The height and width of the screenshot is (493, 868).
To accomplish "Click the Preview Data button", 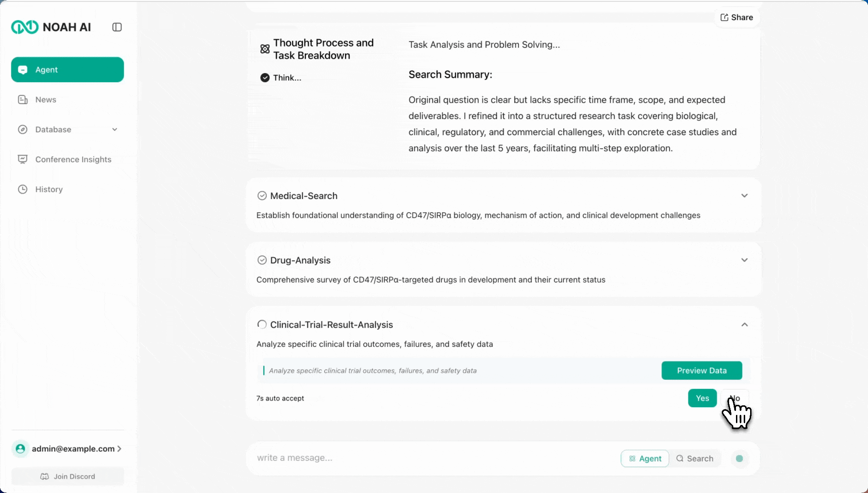I will (x=701, y=371).
